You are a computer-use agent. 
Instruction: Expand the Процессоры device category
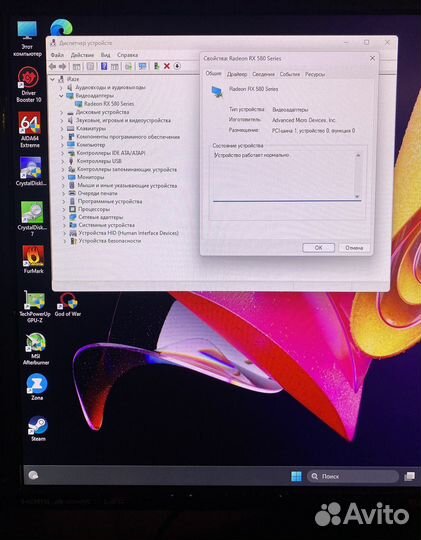(x=64, y=209)
